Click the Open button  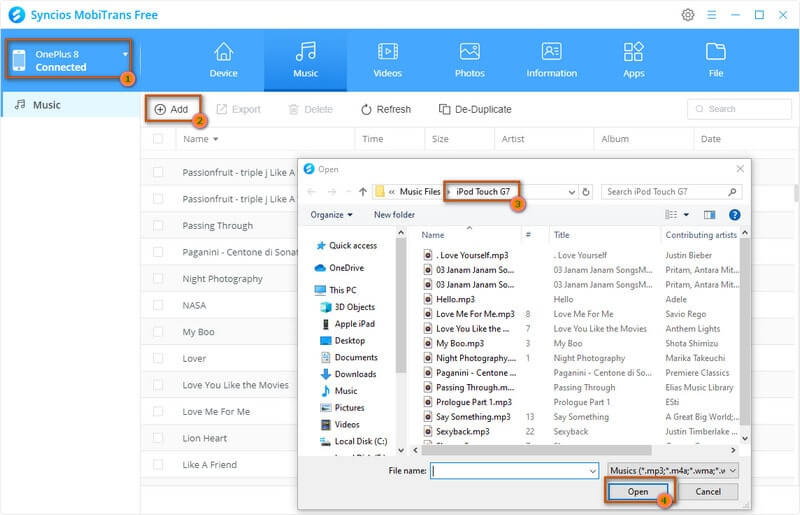click(x=638, y=492)
